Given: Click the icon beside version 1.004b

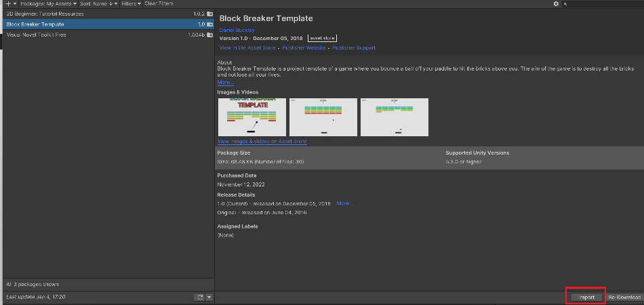Looking at the screenshot, I should (210, 35).
